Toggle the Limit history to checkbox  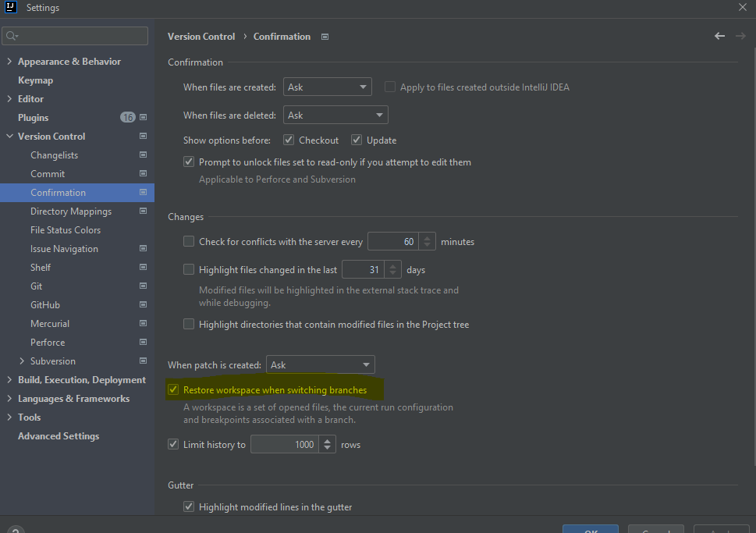173,444
